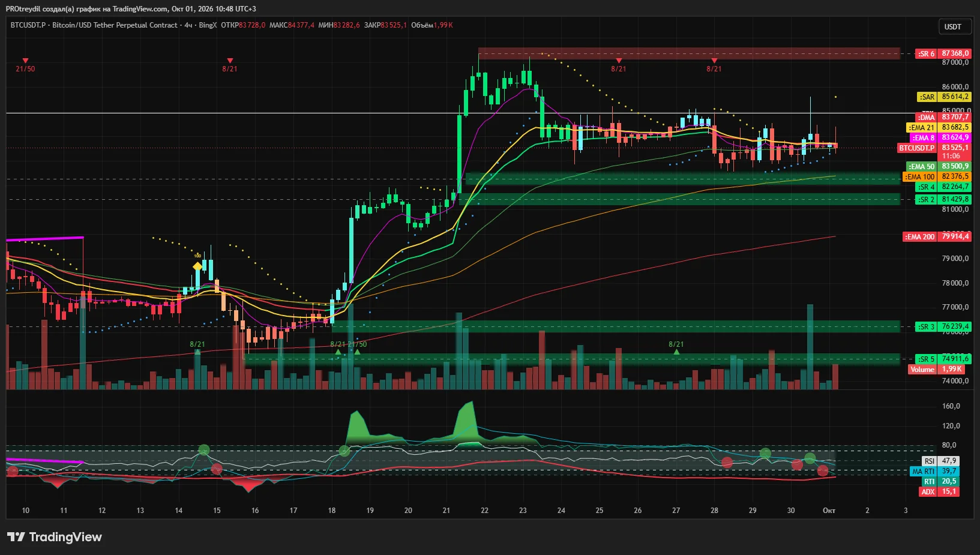Click date 22 on the time axis

pos(484,511)
